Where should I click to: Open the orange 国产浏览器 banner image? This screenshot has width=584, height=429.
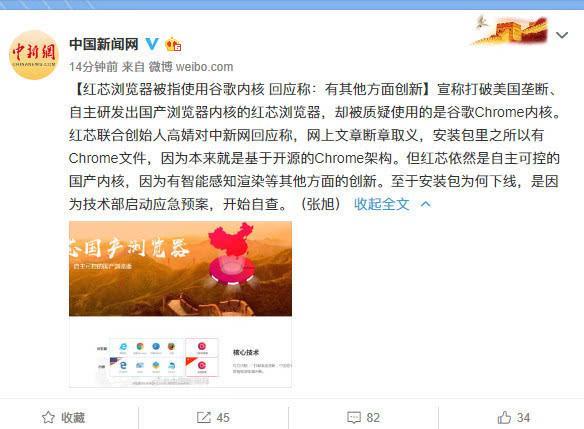(x=180, y=269)
